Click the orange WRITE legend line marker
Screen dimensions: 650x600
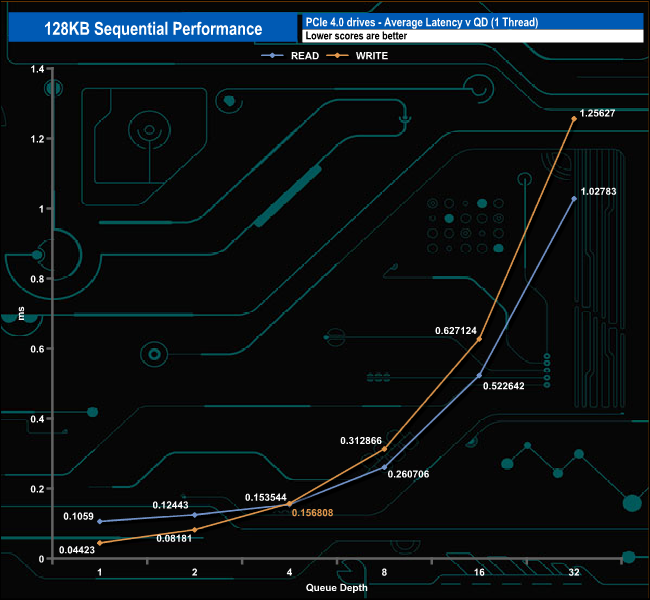(x=337, y=55)
